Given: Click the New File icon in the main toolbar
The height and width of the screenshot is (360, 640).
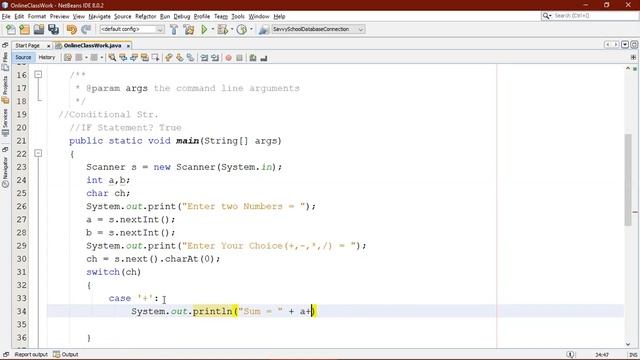Looking at the screenshot, I should pyautogui.click(x=11, y=29).
